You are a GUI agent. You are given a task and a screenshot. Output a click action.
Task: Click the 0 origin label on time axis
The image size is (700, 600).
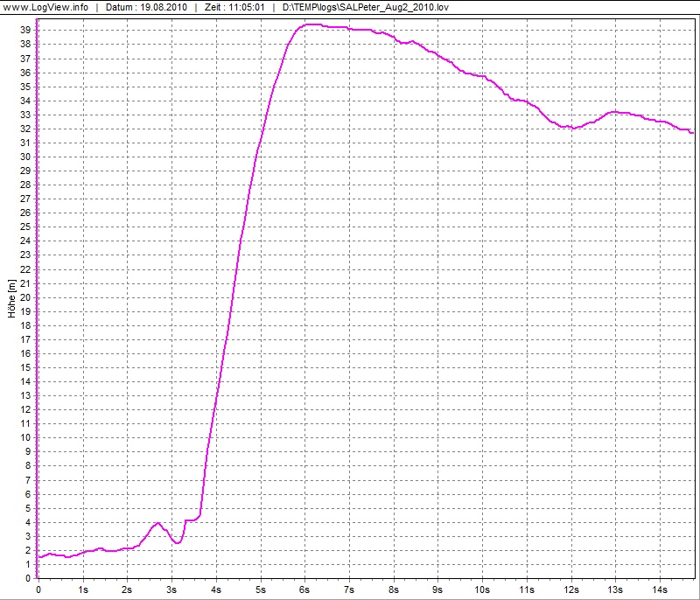tap(38, 589)
